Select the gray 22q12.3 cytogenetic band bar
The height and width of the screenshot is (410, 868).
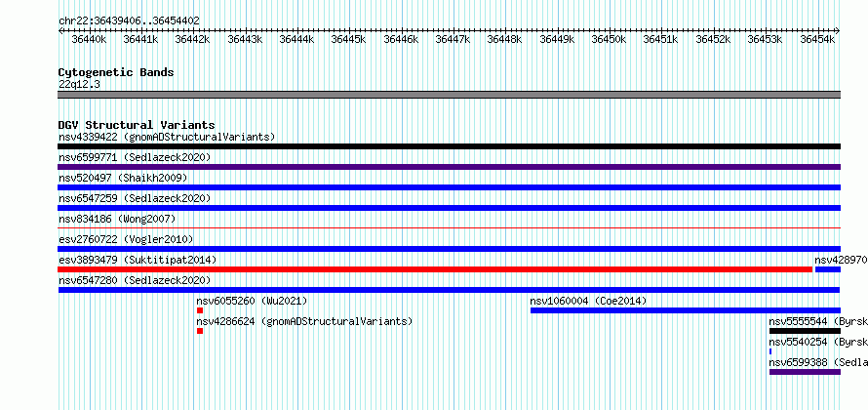tap(449, 95)
